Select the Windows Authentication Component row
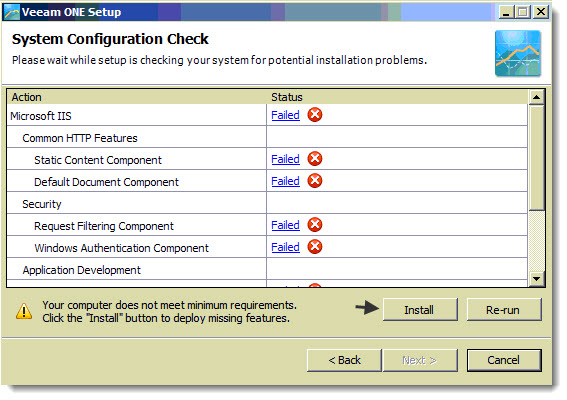Viewport: 567px width, 400px height. pyautogui.click(x=267, y=248)
